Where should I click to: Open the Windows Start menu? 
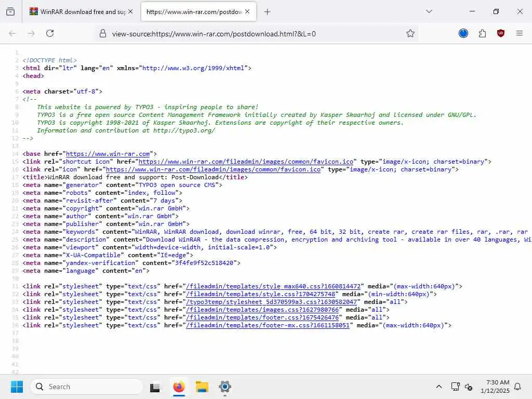(17, 387)
